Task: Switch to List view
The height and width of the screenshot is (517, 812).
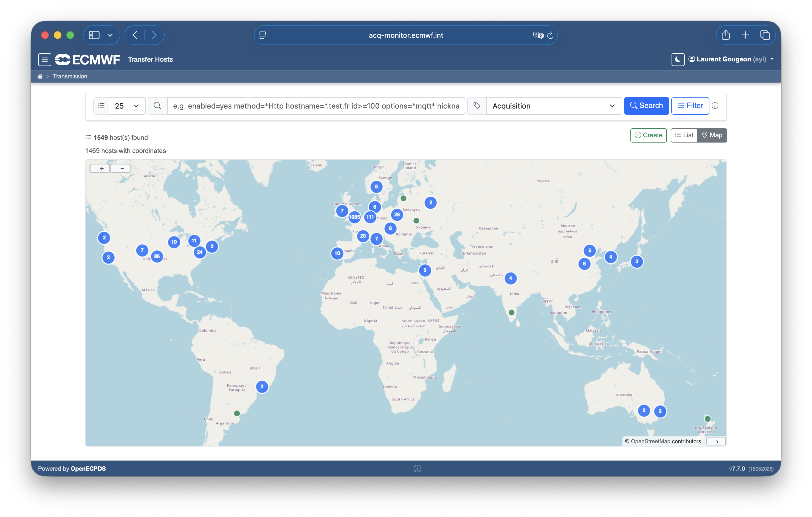Action: [x=684, y=135]
